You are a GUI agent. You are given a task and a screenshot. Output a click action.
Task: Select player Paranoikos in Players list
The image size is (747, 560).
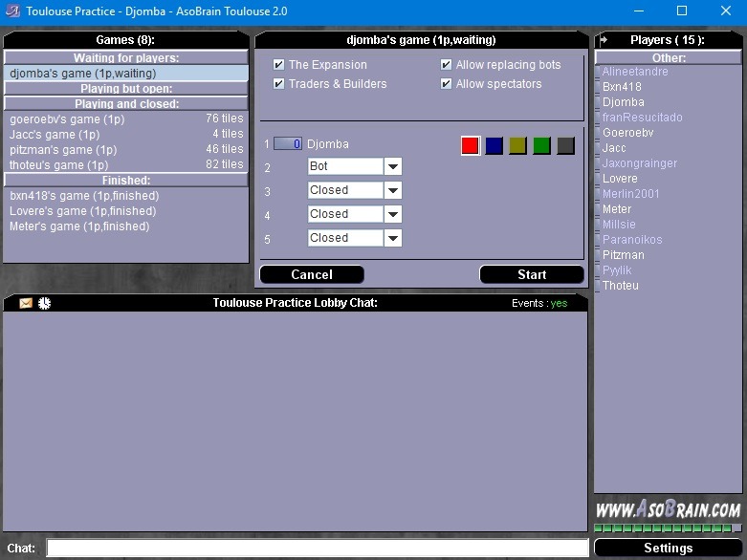[632, 239]
